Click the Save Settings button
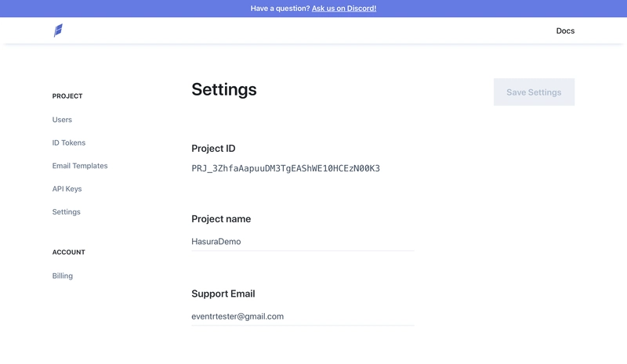 click(534, 92)
